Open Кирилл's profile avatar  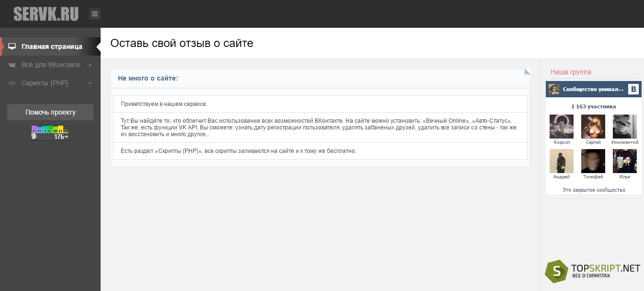click(x=562, y=127)
